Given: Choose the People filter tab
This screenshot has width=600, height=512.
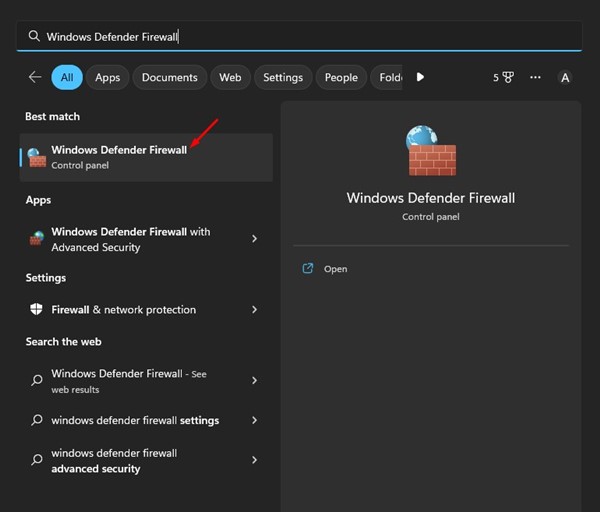Looking at the screenshot, I should pyautogui.click(x=341, y=77).
